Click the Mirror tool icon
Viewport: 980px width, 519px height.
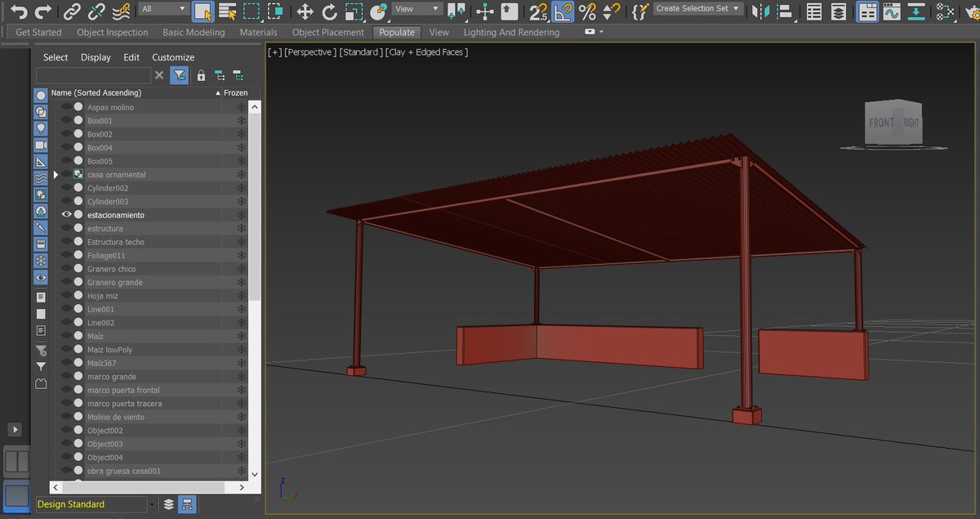(x=760, y=11)
